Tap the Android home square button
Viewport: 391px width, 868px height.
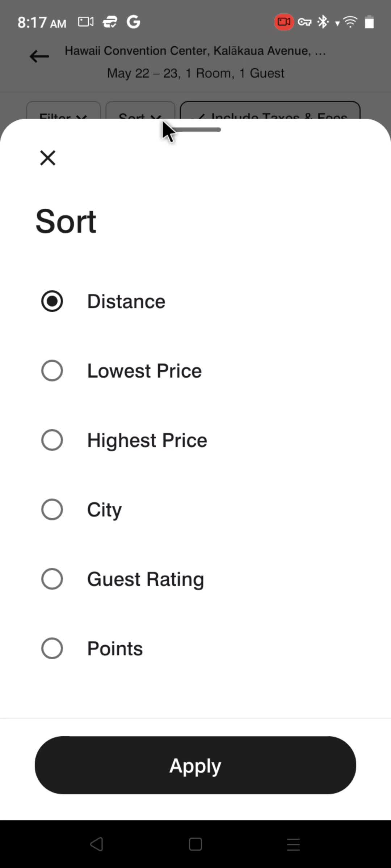(x=195, y=844)
